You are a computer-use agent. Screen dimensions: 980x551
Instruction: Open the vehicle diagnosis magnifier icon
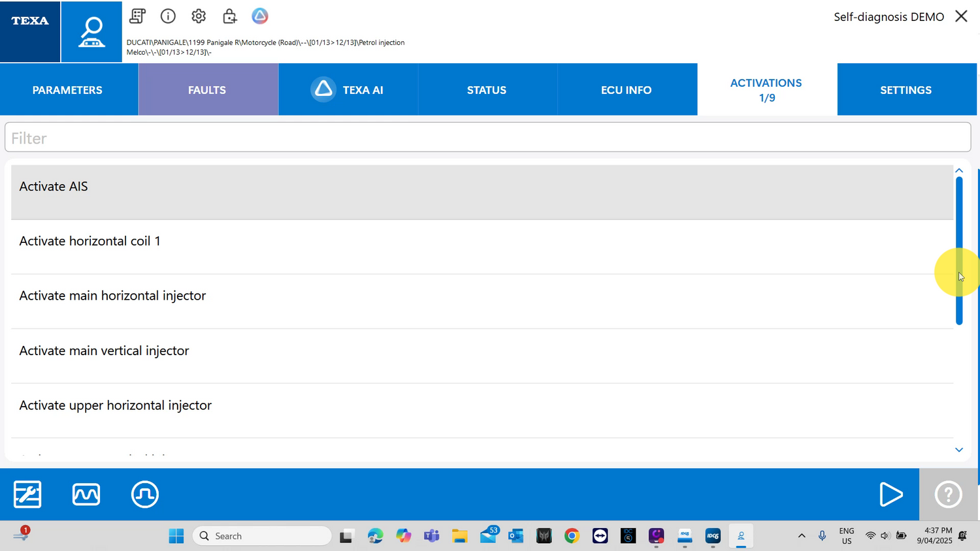point(91,31)
